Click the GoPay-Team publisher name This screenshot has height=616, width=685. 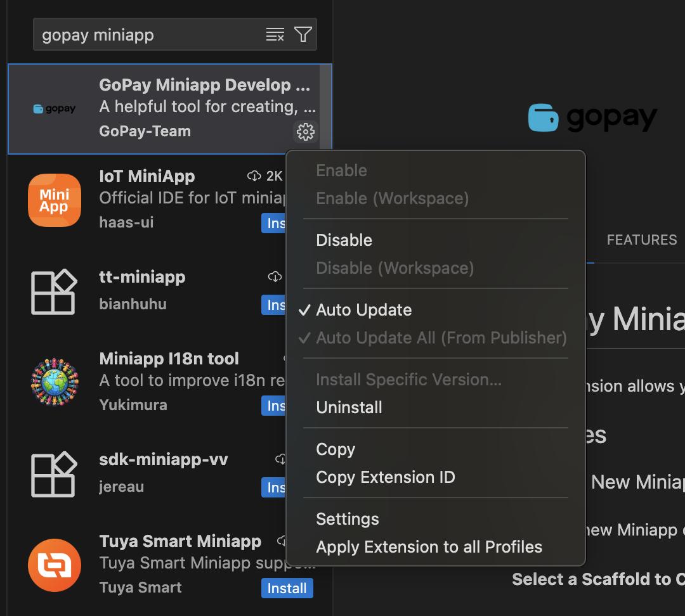tap(145, 131)
